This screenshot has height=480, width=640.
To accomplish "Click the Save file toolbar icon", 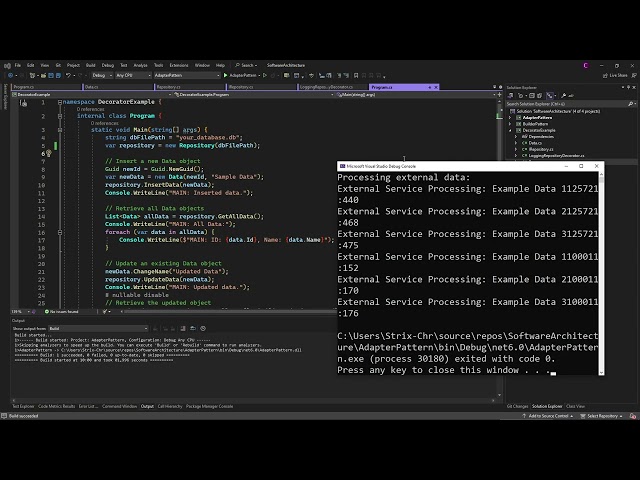I will tap(51, 76).
